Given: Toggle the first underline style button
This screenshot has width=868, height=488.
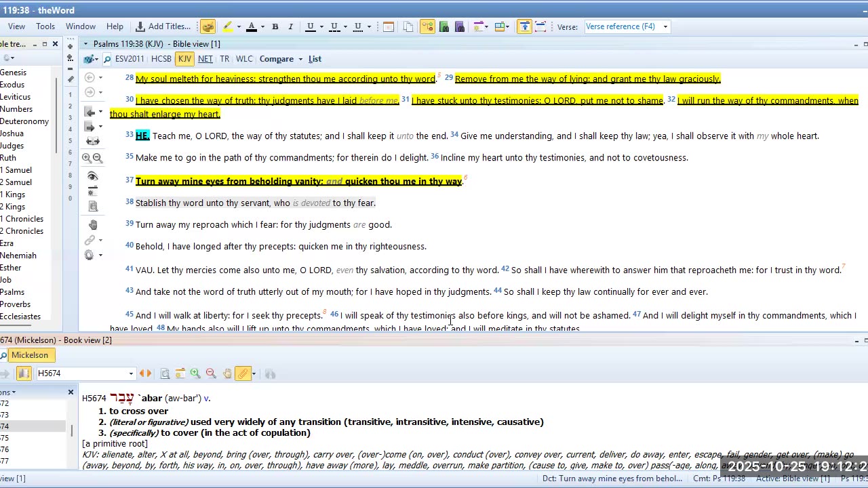Looking at the screenshot, I should point(310,26).
